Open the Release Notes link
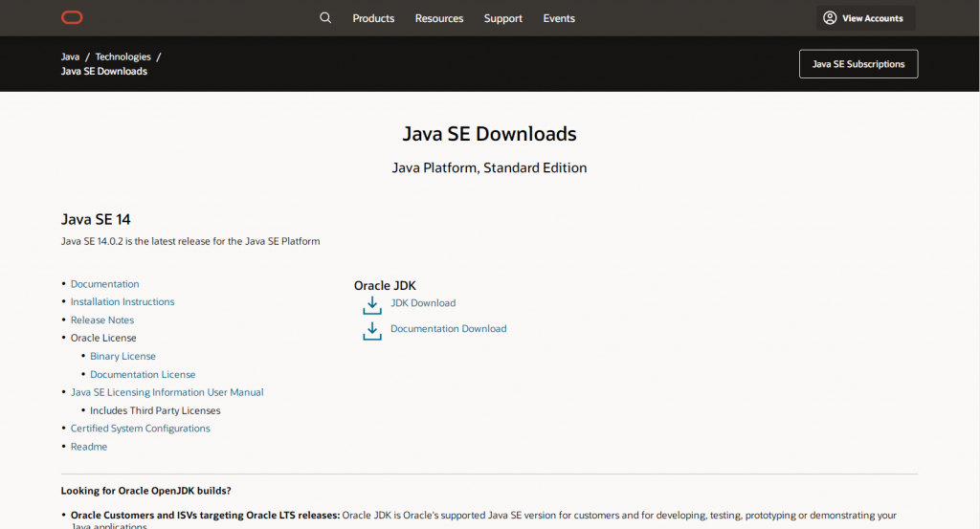980x529 pixels. pos(101,320)
